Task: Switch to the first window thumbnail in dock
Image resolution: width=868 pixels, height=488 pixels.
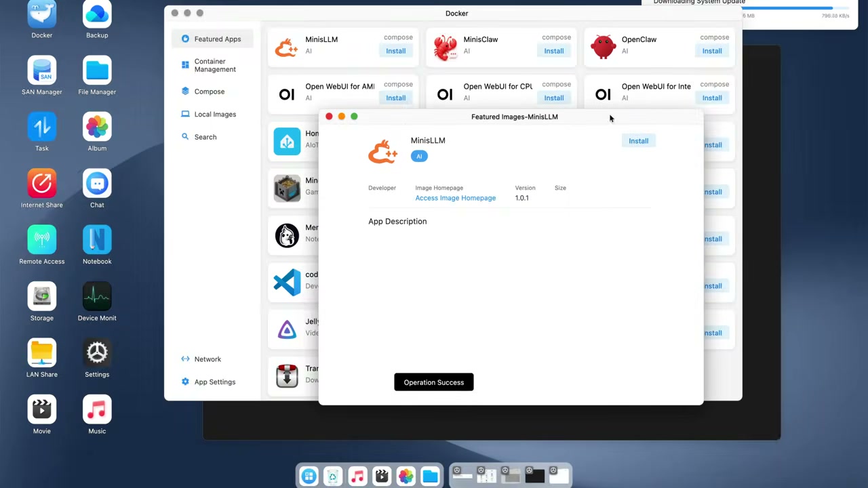Action: 462,475
